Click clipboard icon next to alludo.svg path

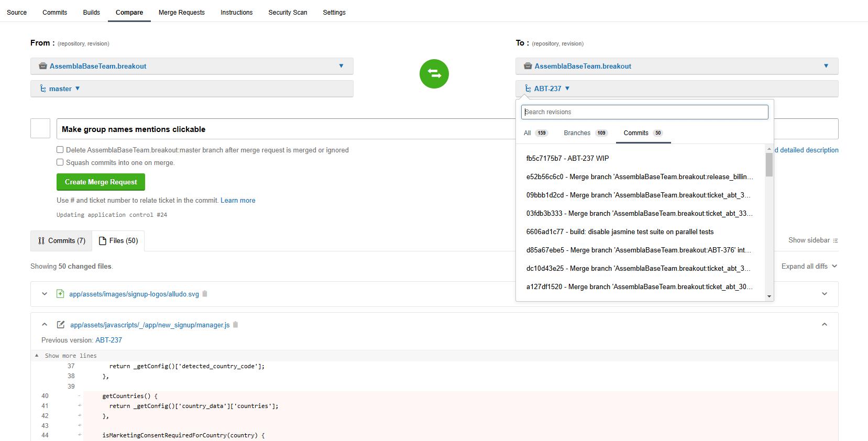click(205, 294)
